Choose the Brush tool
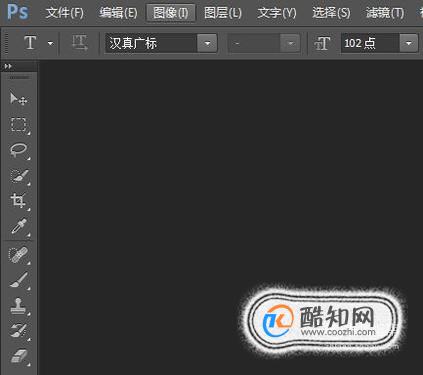 pyautogui.click(x=18, y=280)
